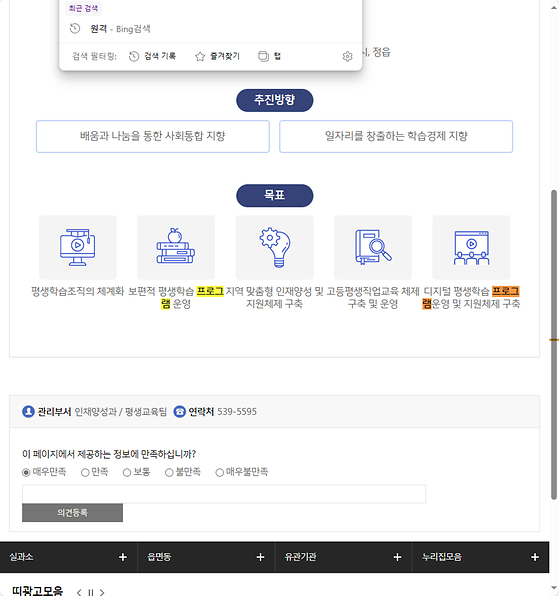This screenshot has height=596, width=559.
Task: Select the 탭 search filter
Action: (269, 56)
